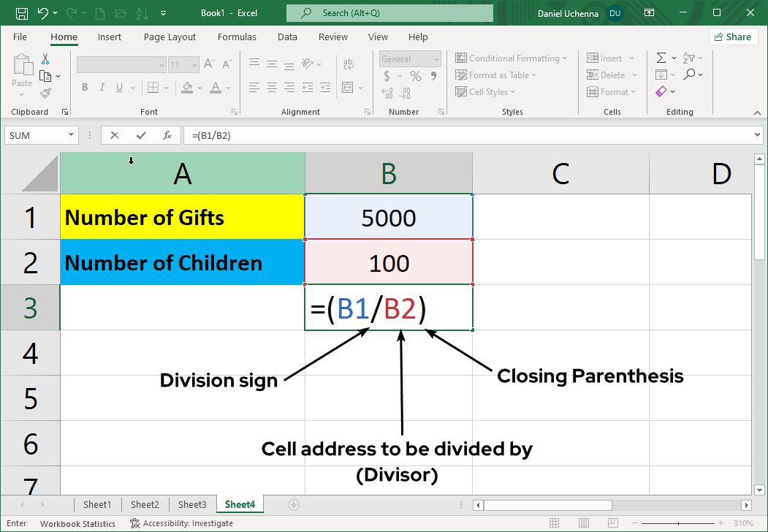768x532 pixels.
Task: Open the Sheet2 worksheet tab
Action: pyautogui.click(x=145, y=504)
